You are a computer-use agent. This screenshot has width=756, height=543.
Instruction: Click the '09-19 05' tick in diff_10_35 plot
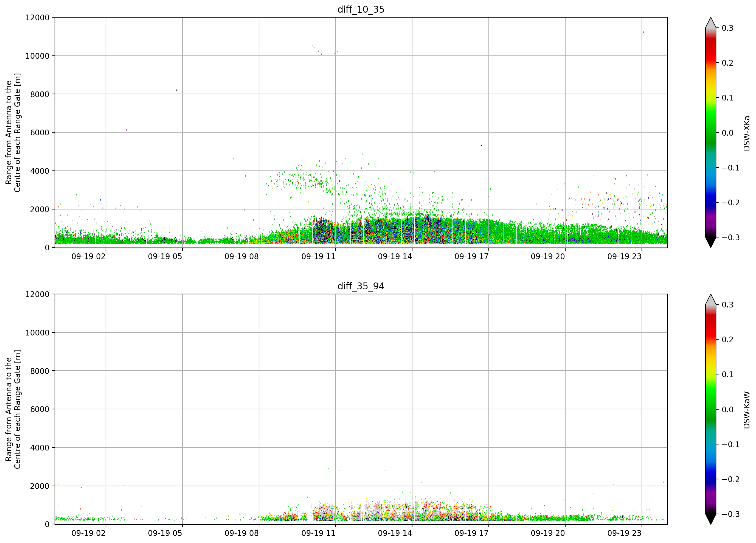(x=165, y=256)
